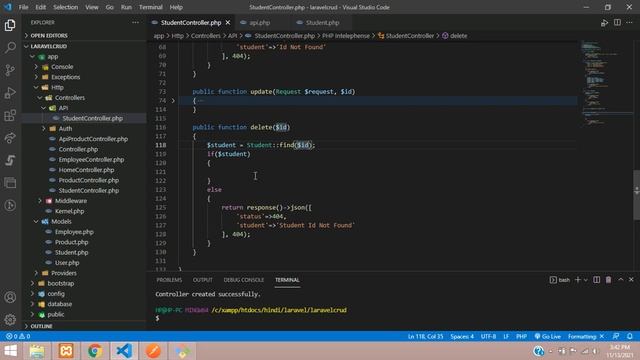Open Run and Debug view

10,93
